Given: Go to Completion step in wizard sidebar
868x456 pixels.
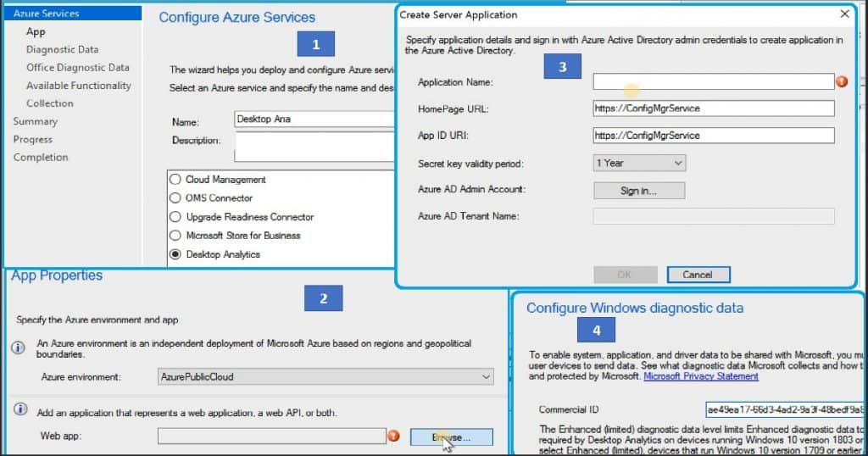Looking at the screenshot, I should click(41, 157).
